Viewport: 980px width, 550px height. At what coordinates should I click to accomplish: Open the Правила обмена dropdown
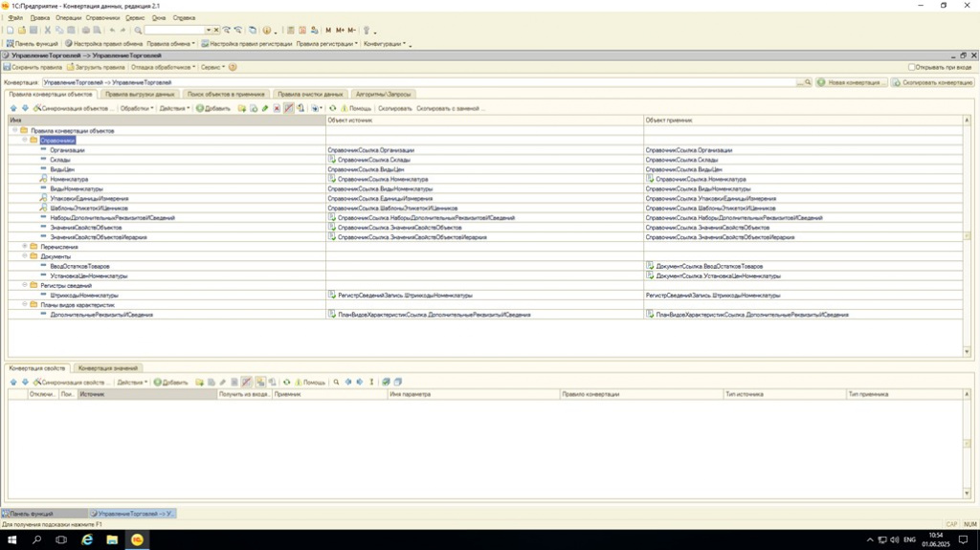170,44
